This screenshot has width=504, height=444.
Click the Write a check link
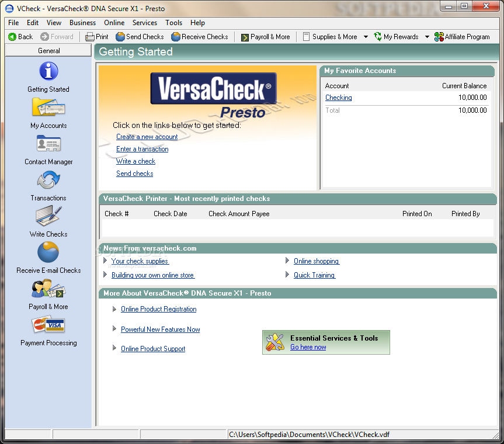click(135, 161)
